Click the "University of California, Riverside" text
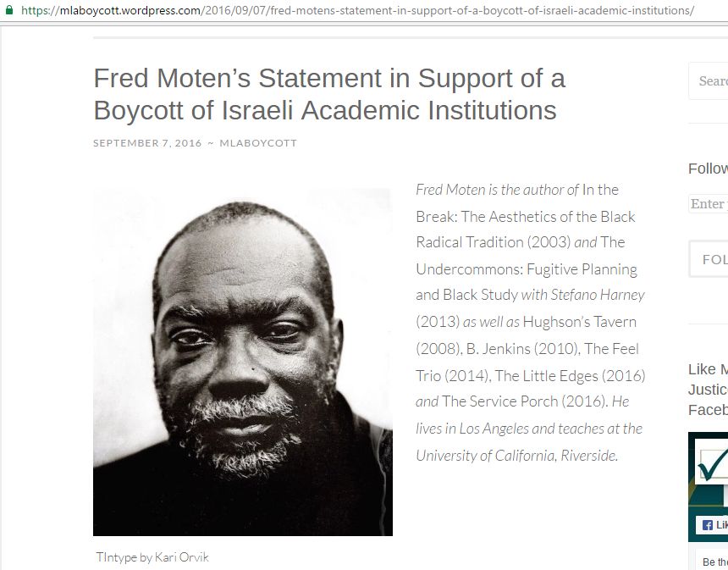 pos(516,455)
